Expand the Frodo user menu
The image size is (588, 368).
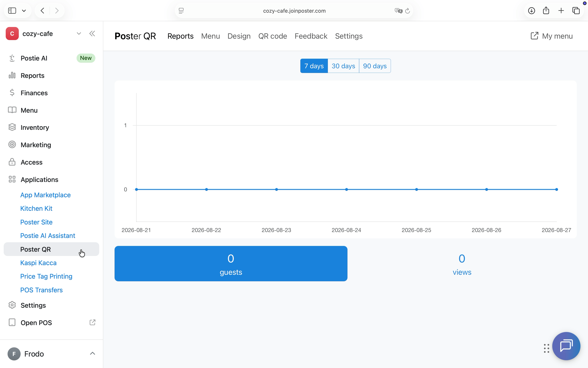[x=92, y=353]
